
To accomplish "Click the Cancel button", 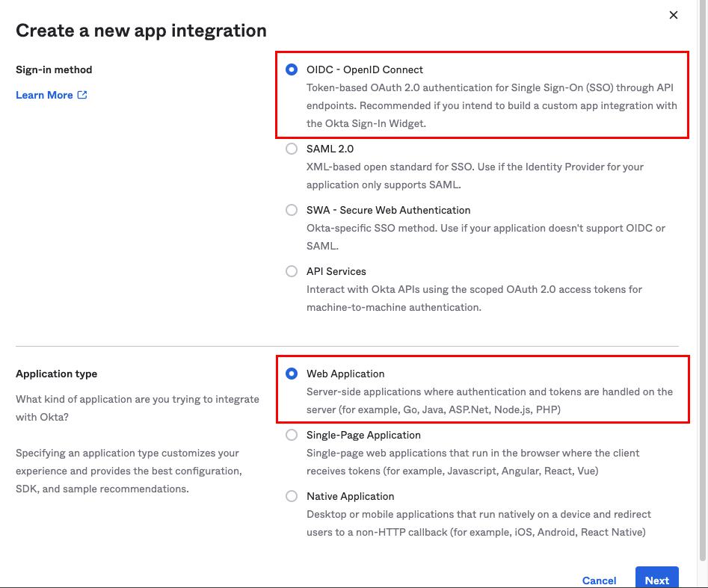I will [x=599, y=581].
